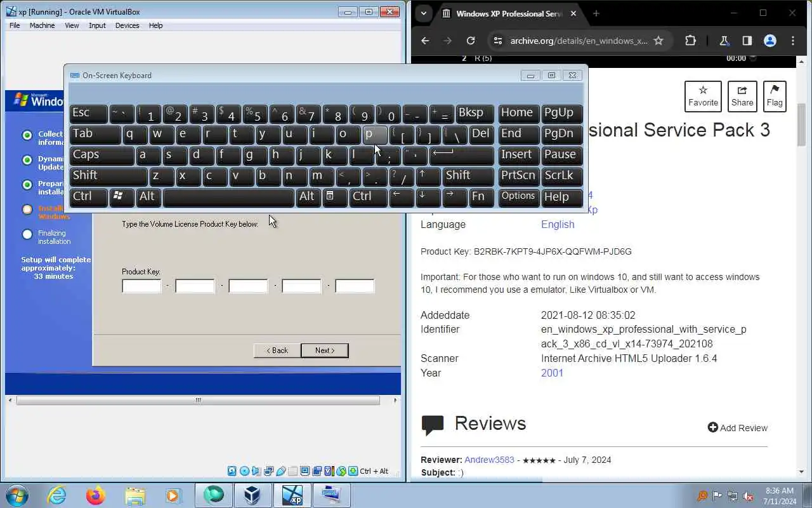Open the Devices menu in VirtualBox
This screenshot has height=508, width=812.
pyautogui.click(x=127, y=25)
